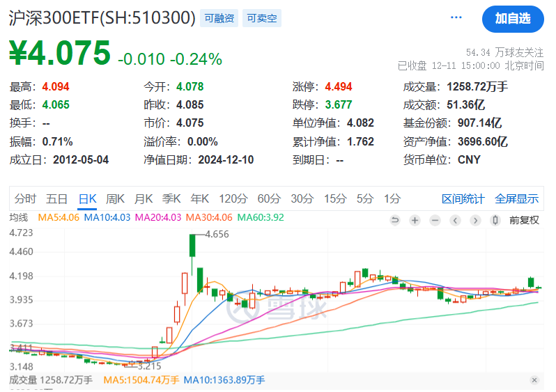
Task: Click the 涨停 value 4.494
Action: pyautogui.click(x=339, y=86)
